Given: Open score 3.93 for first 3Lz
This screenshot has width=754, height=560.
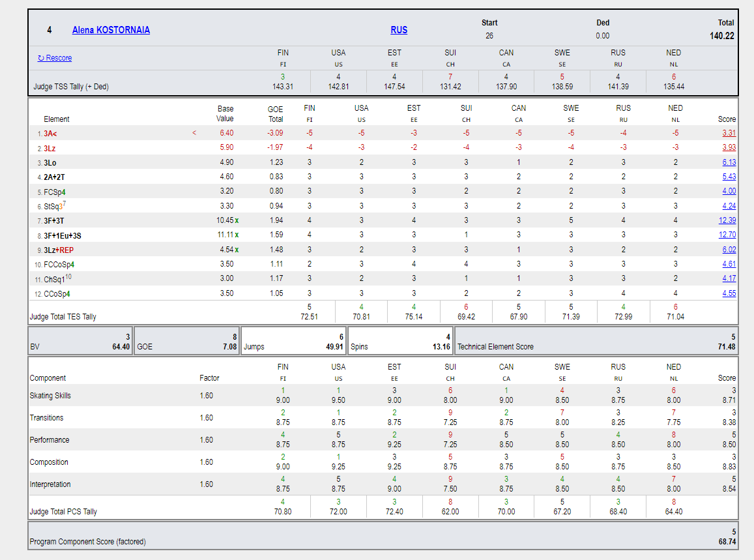Looking at the screenshot, I should (729, 147).
